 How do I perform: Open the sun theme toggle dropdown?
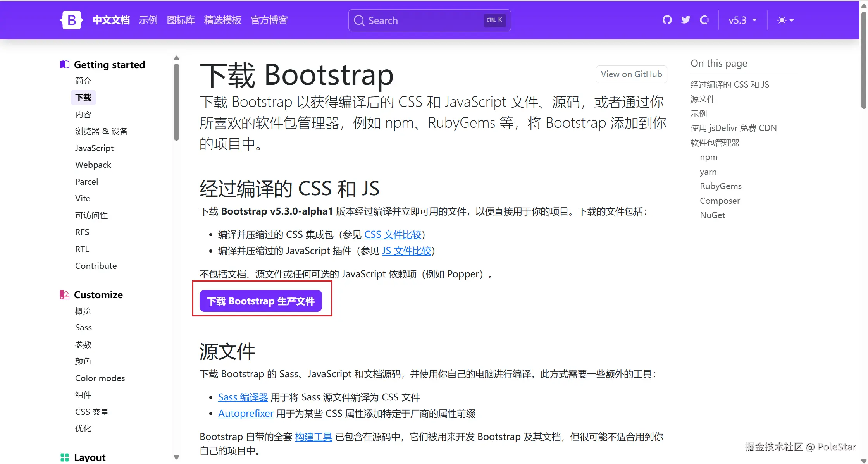[x=785, y=20]
